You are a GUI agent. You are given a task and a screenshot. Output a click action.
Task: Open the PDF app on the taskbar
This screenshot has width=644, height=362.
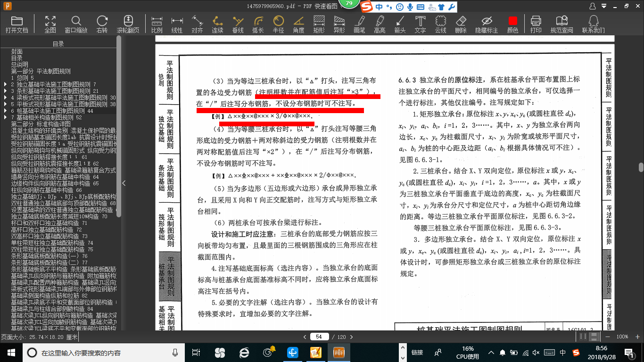tap(339, 353)
